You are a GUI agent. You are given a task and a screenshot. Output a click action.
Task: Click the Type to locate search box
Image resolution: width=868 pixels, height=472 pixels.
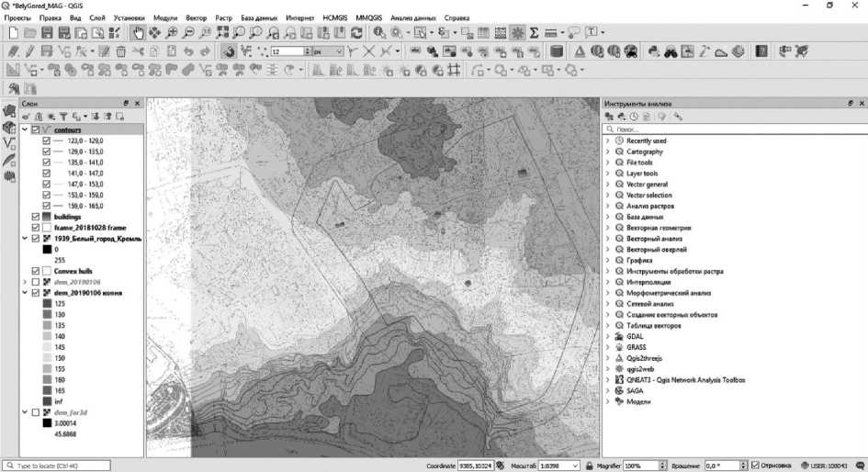[56, 466]
